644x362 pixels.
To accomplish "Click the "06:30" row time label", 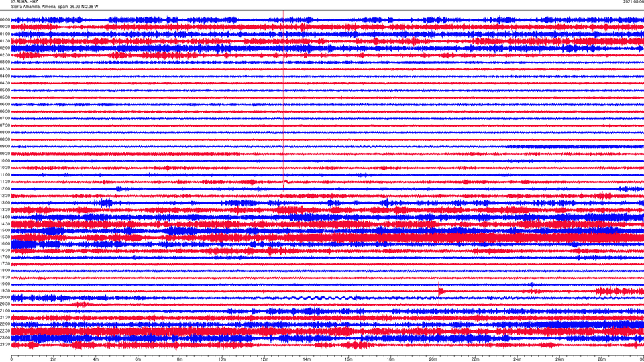I will [x=5, y=111].
